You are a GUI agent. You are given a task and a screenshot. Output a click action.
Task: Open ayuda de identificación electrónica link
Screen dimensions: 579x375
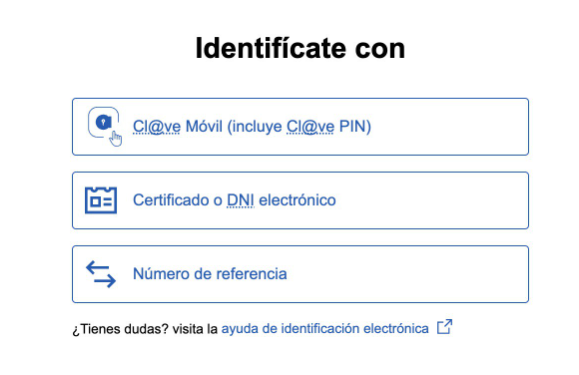pos(325,328)
